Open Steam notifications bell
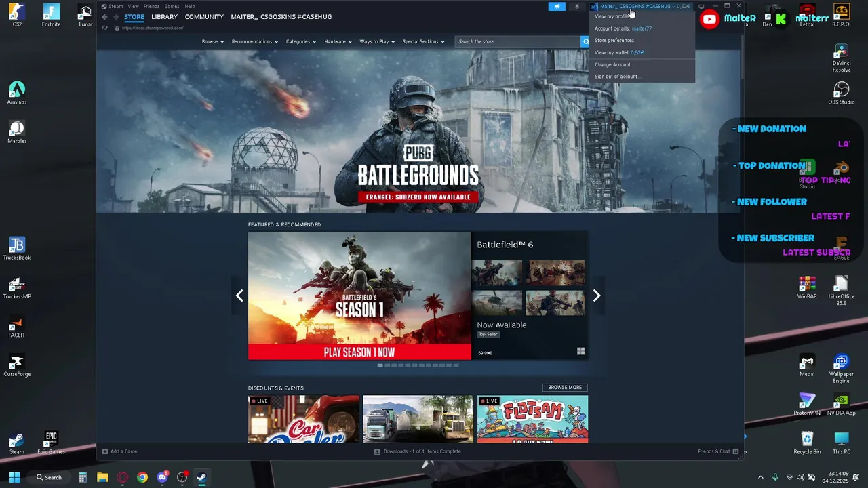 577,7
